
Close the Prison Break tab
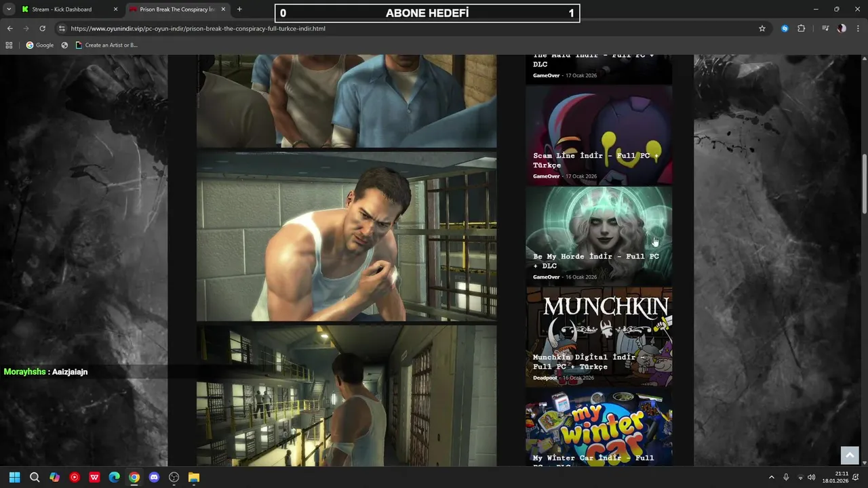click(x=223, y=9)
